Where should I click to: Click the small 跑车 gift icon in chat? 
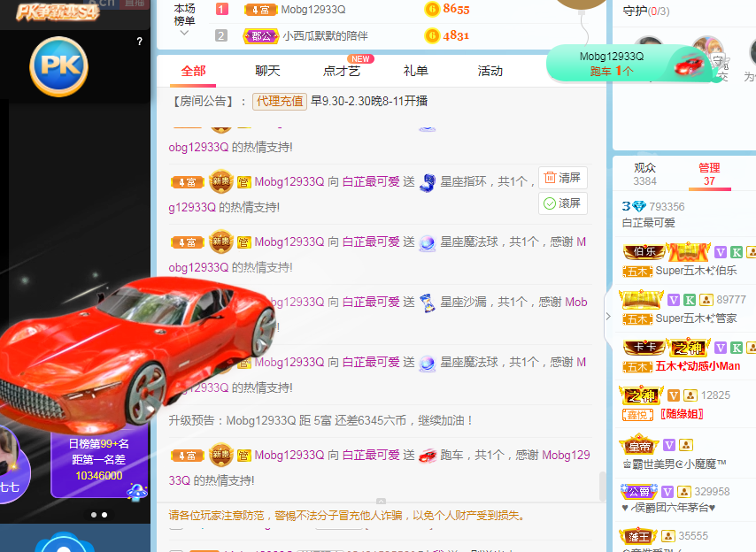click(428, 456)
